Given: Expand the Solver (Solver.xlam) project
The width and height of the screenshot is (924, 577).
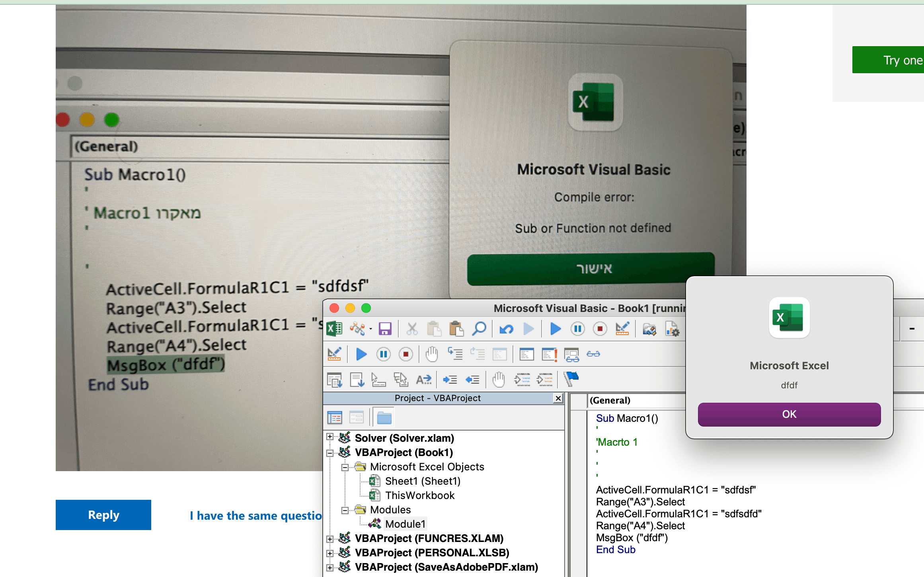Looking at the screenshot, I should (x=330, y=437).
